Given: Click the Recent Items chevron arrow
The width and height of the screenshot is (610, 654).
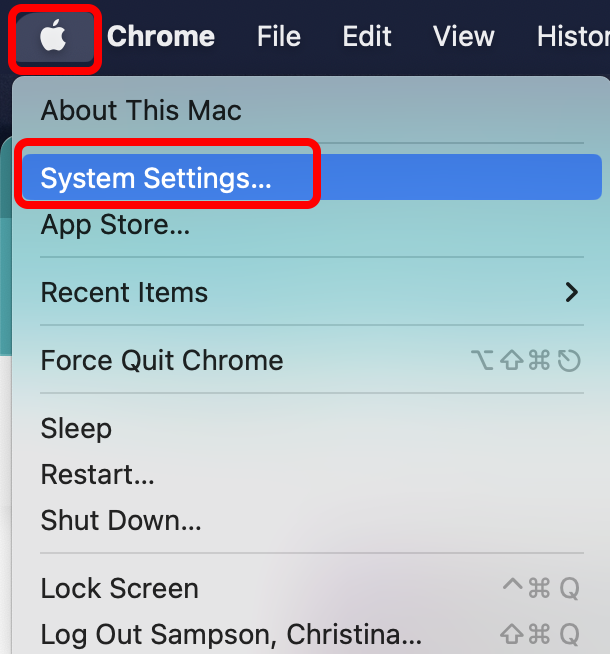Looking at the screenshot, I should point(572,292).
